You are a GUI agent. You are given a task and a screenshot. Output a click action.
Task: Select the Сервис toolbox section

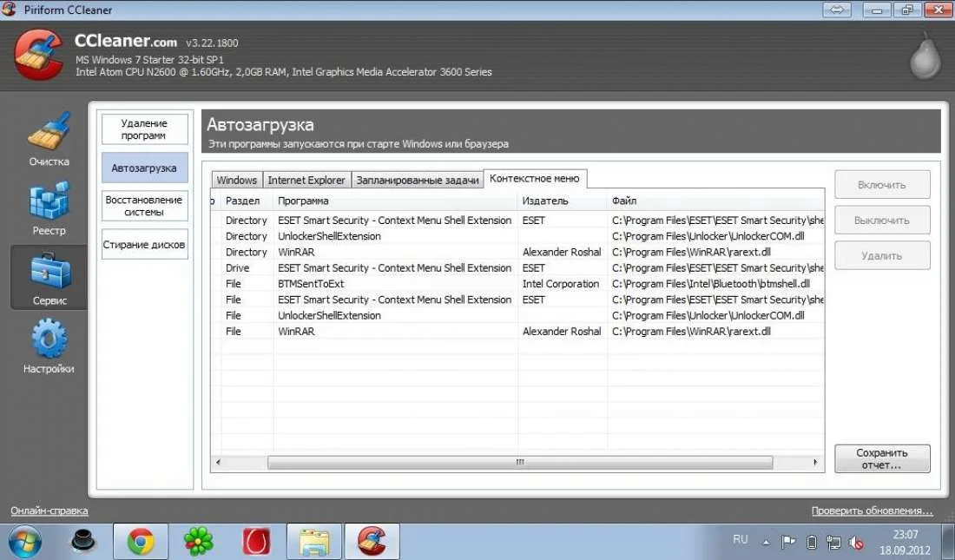tap(49, 278)
